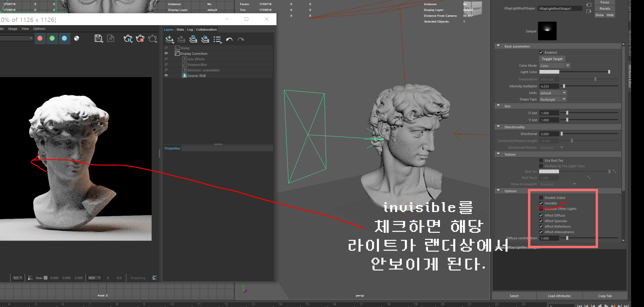Open the View menu in VFB
This screenshot has height=307, width=644.
coord(25,29)
